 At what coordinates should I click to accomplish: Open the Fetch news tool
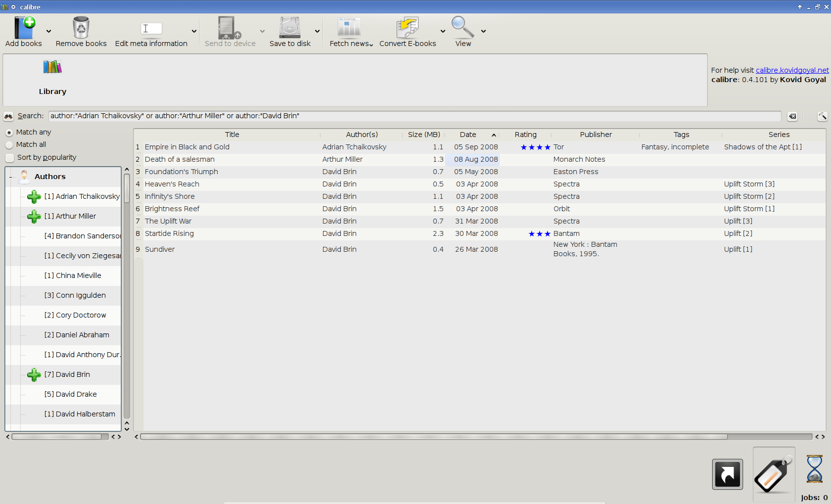click(x=349, y=28)
